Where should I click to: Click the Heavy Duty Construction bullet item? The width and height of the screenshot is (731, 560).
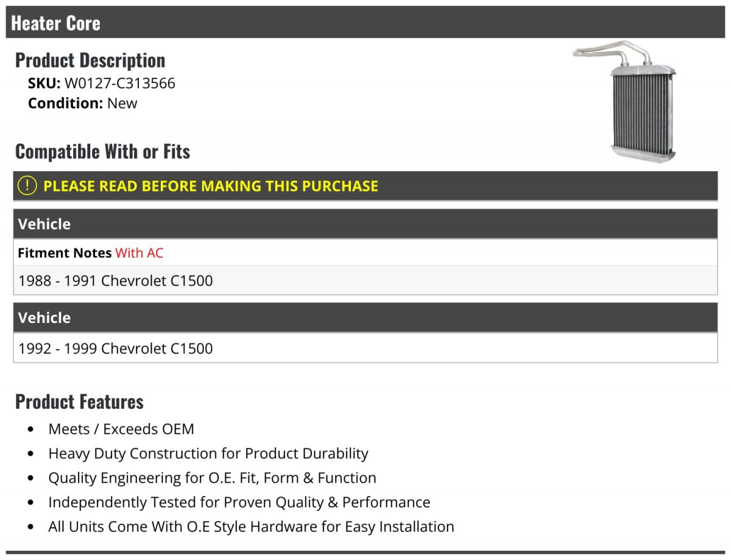208,453
